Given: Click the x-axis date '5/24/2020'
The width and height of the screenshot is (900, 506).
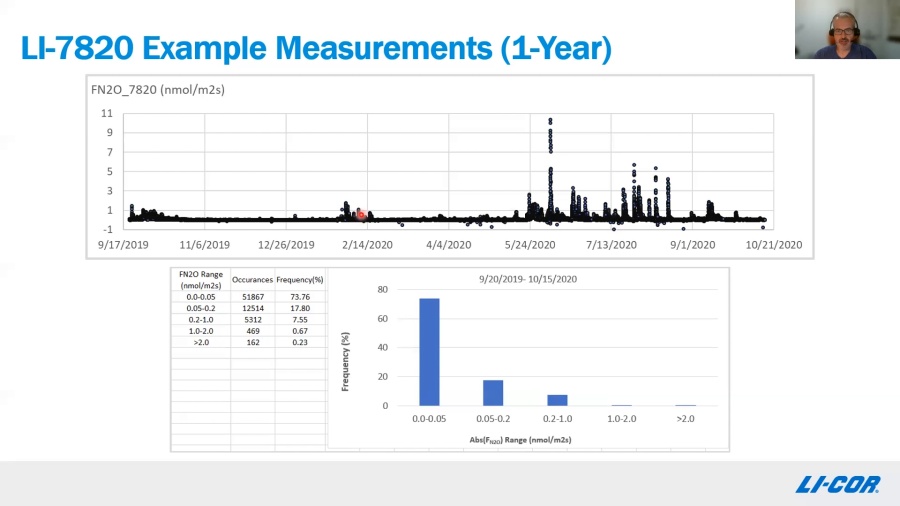Looking at the screenshot, I should coord(530,245).
